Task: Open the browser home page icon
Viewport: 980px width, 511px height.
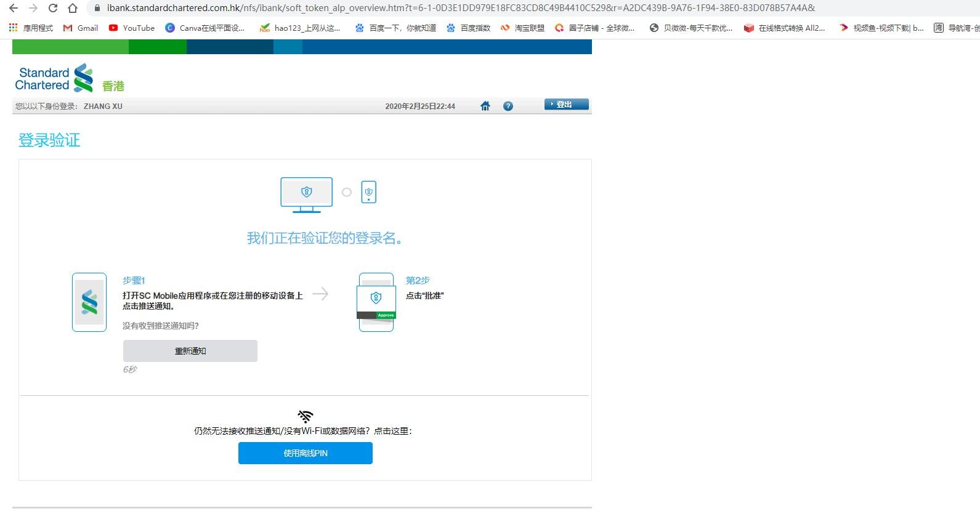Action: click(x=73, y=8)
